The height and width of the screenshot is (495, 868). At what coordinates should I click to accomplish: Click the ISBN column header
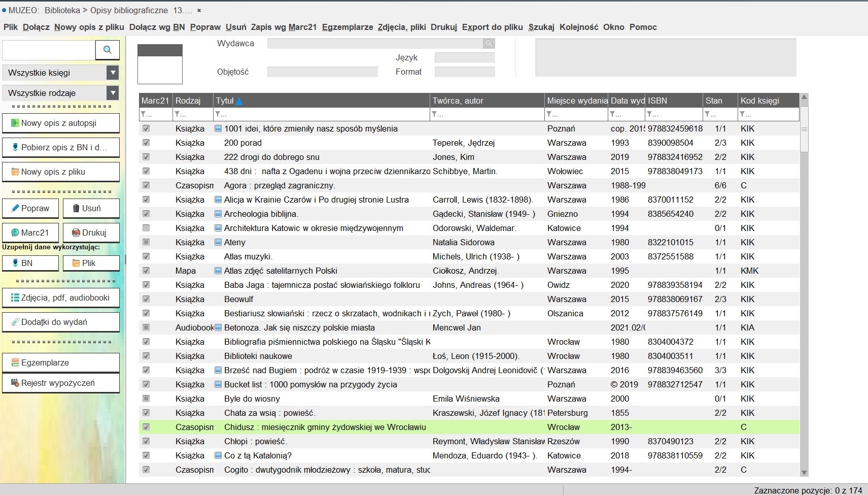click(674, 101)
